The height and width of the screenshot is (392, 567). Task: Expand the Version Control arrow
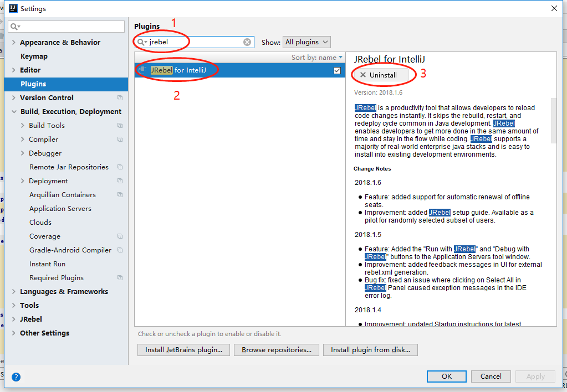point(14,98)
